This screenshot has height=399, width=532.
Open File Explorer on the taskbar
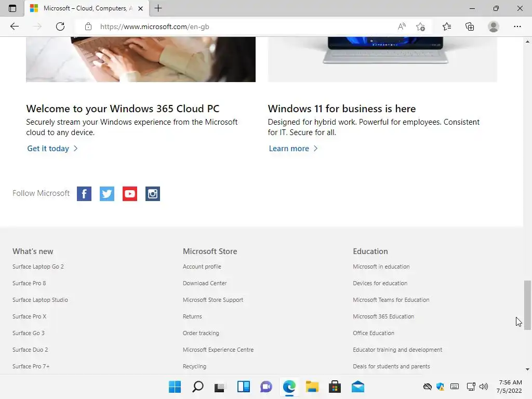312,387
